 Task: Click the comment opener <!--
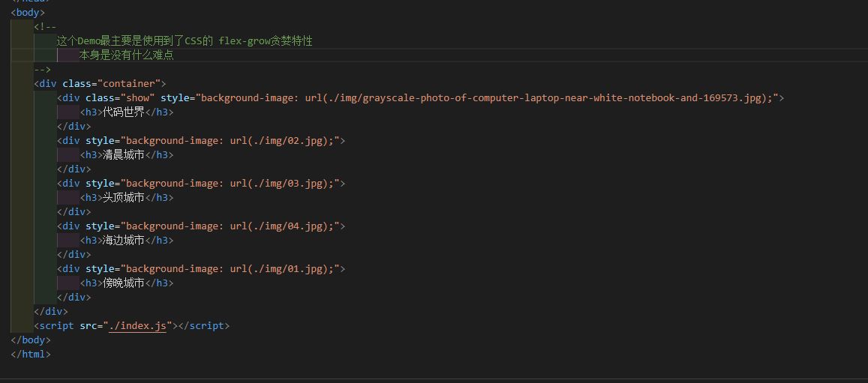point(45,26)
